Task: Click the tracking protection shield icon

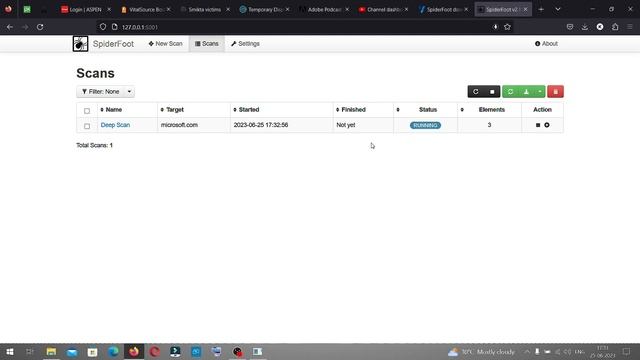Action: 103,27
